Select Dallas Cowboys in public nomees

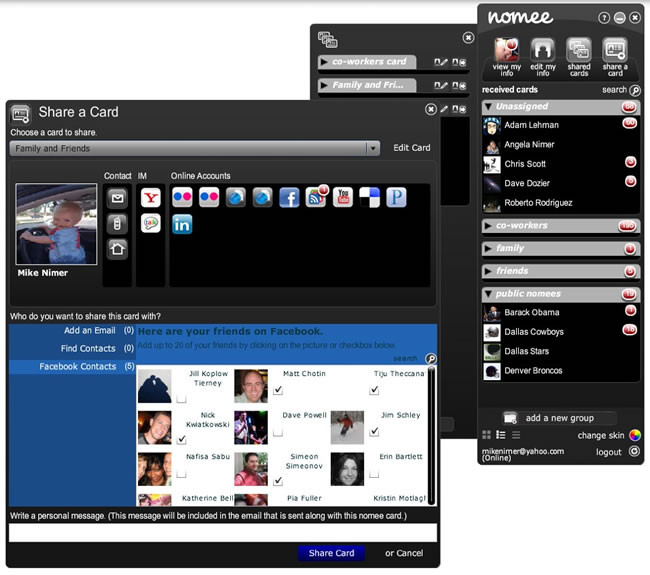tap(560, 332)
